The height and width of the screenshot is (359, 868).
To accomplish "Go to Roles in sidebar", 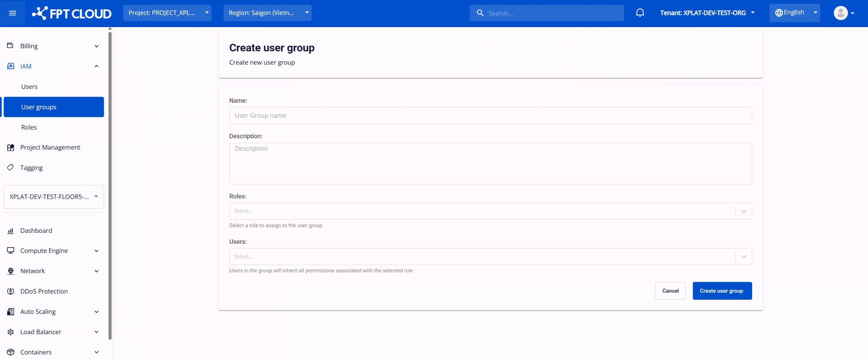I will (x=29, y=127).
